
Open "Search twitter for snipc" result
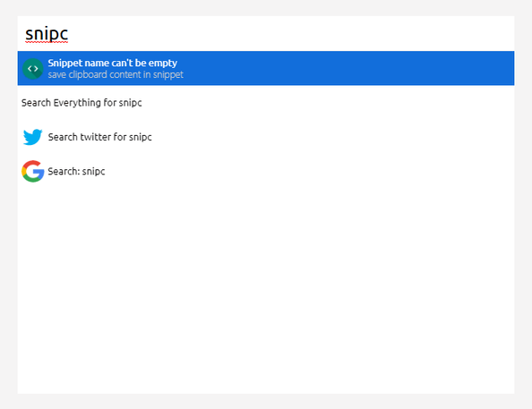coord(266,137)
